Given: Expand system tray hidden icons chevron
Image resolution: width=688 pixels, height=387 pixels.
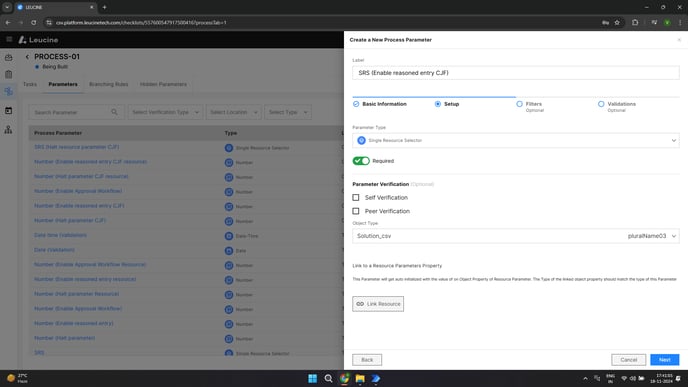Looking at the screenshot, I should coord(585,378).
